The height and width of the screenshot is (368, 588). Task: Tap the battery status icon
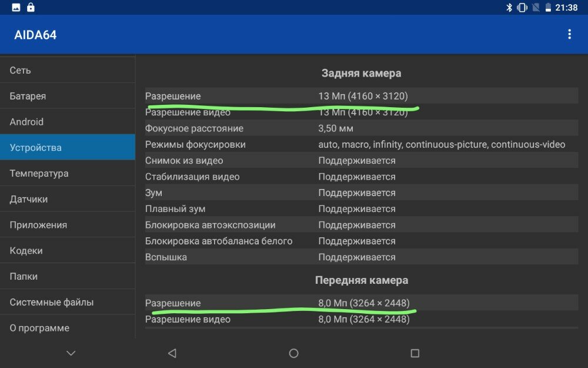548,8
